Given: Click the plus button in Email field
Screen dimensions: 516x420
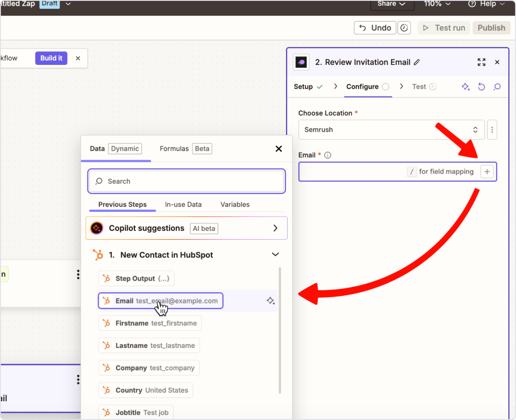Looking at the screenshot, I should pyautogui.click(x=487, y=171).
